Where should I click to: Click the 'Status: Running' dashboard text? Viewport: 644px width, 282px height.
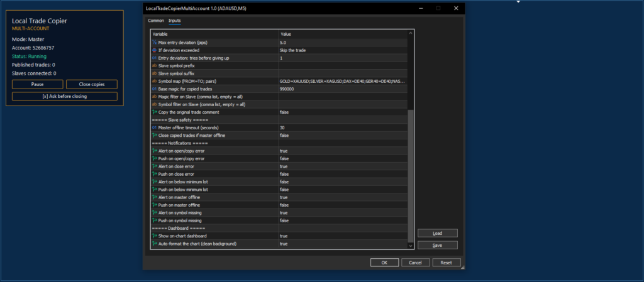[x=29, y=56]
